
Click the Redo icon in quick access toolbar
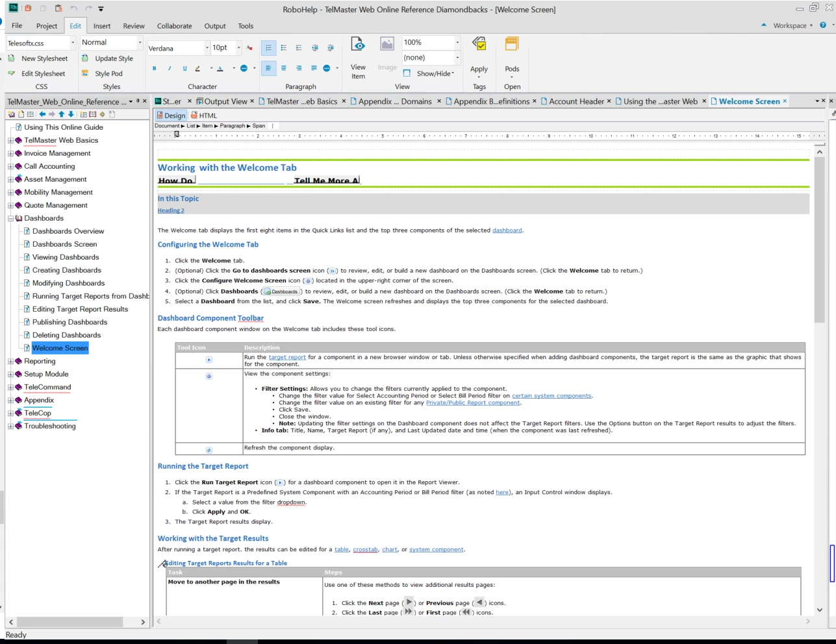[88, 9]
